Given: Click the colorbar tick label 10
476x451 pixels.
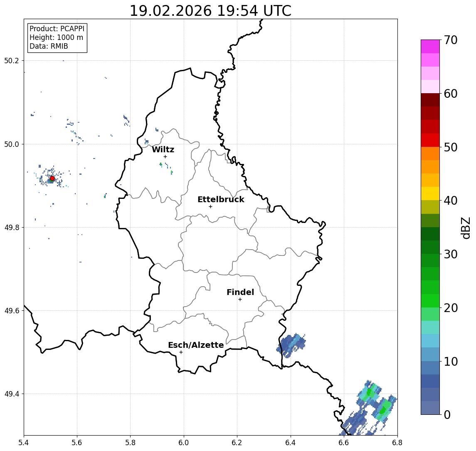Looking at the screenshot, I should tap(451, 362).
